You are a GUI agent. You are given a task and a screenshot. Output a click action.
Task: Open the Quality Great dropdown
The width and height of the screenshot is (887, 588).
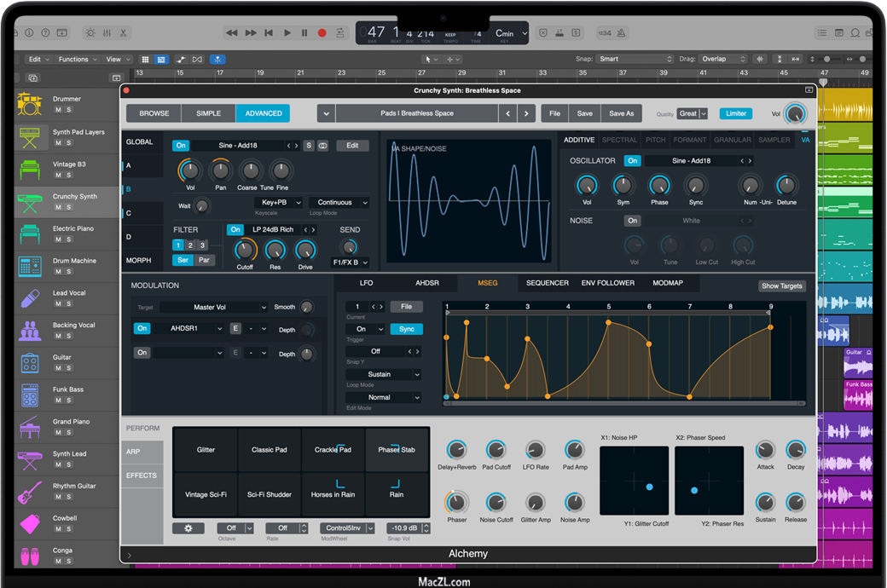pyautogui.click(x=693, y=113)
